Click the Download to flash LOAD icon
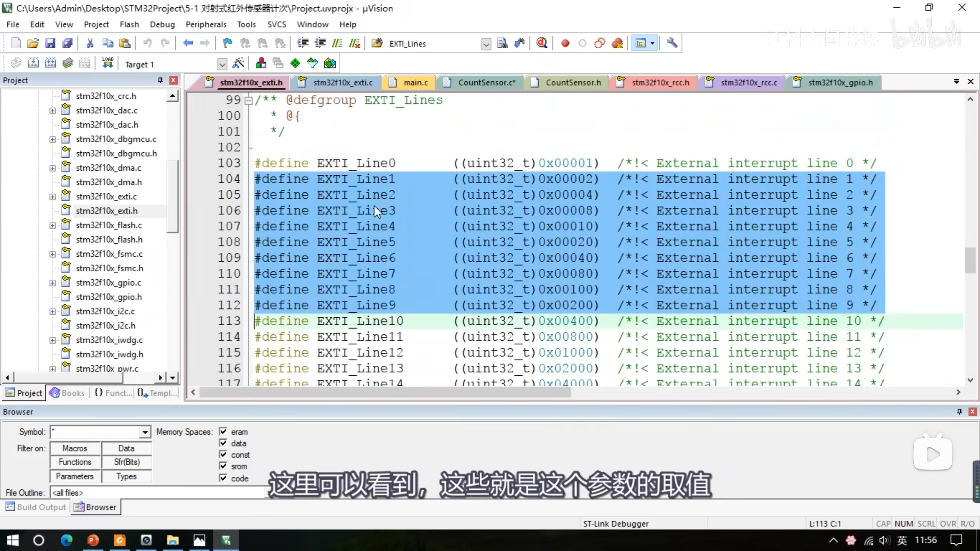 pos(108,63)
